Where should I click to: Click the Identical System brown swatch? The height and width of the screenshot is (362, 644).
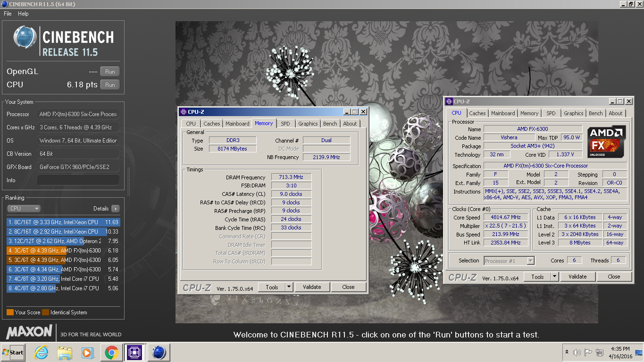[x=45, y=312]
